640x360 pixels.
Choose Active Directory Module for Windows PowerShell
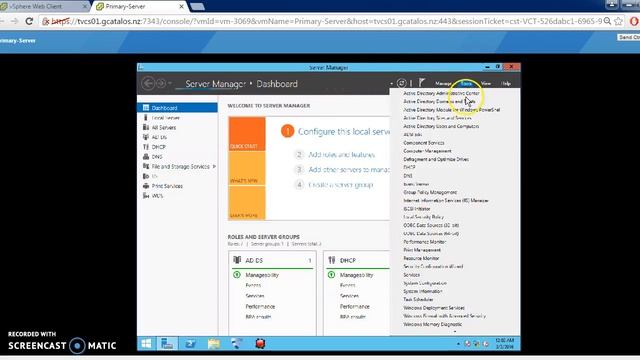point(451,110)
